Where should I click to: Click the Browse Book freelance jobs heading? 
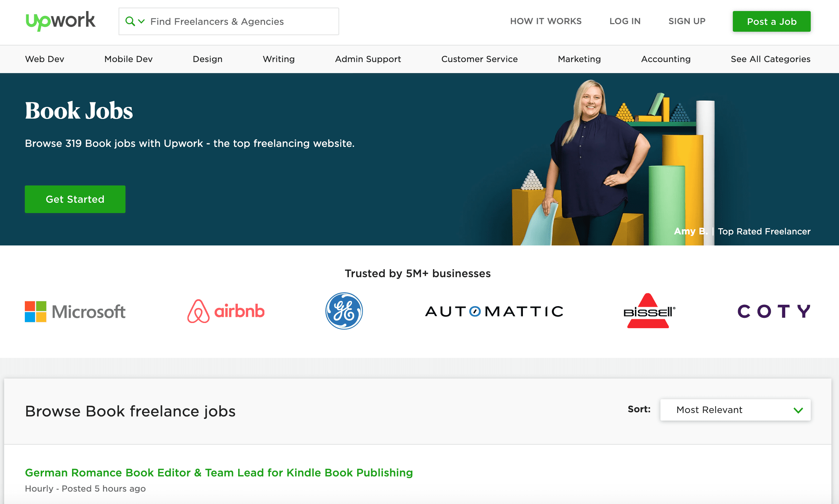coord(130,411)
